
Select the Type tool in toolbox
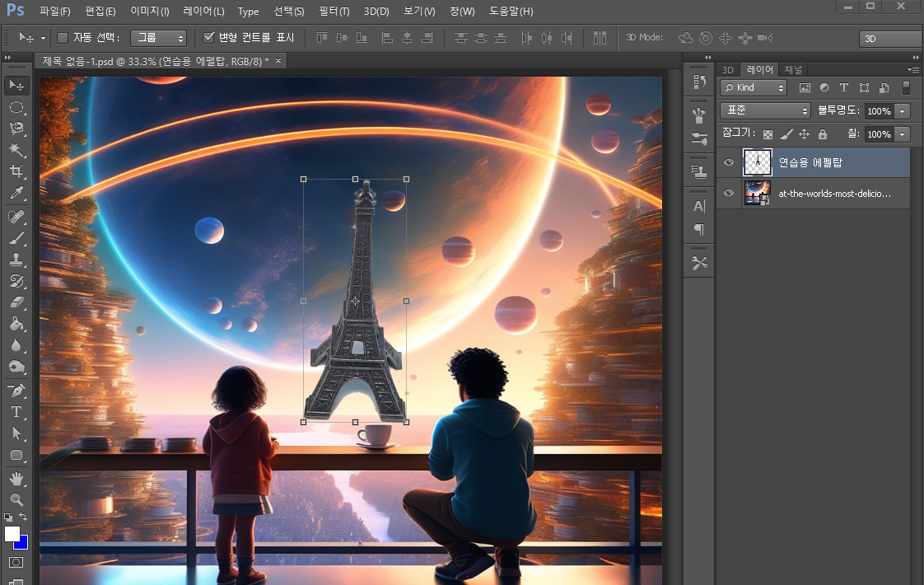[16, 412]
